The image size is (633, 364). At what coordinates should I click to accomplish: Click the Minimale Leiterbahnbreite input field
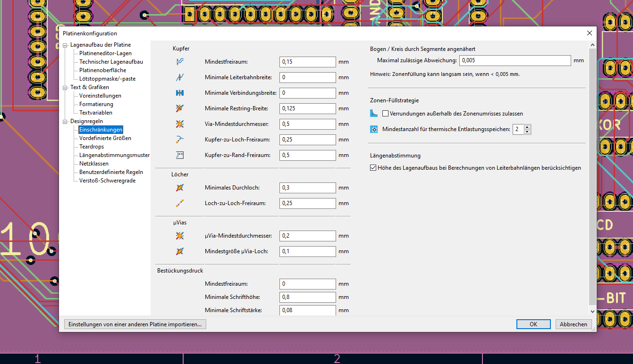pyautogui.click(x=308, y=77)
